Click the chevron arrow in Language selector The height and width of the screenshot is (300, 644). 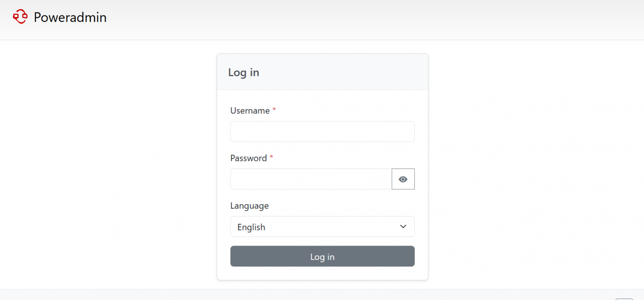click(x=403, y=226)
